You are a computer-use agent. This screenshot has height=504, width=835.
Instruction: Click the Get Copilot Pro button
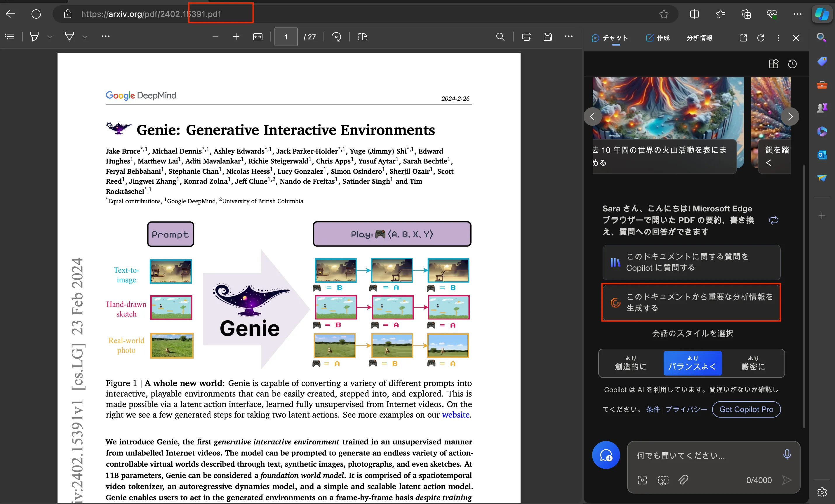(x=746, y=409)
